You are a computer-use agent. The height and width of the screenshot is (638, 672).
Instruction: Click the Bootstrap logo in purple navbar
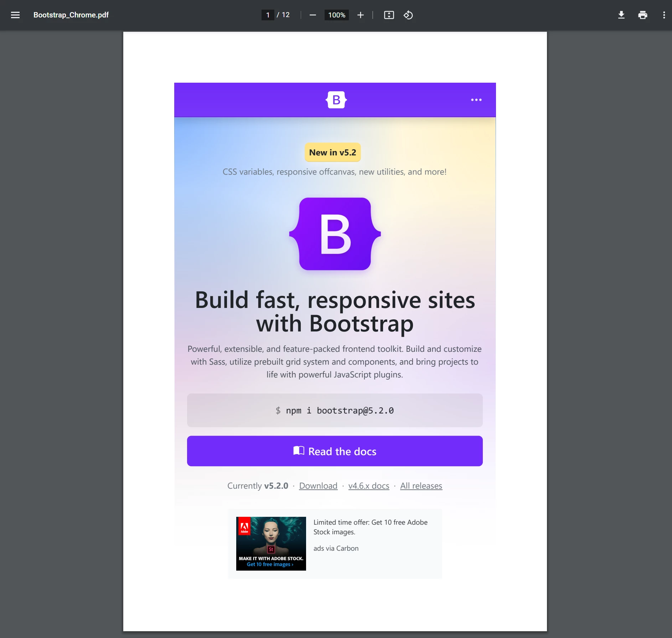tap(336, 100)
